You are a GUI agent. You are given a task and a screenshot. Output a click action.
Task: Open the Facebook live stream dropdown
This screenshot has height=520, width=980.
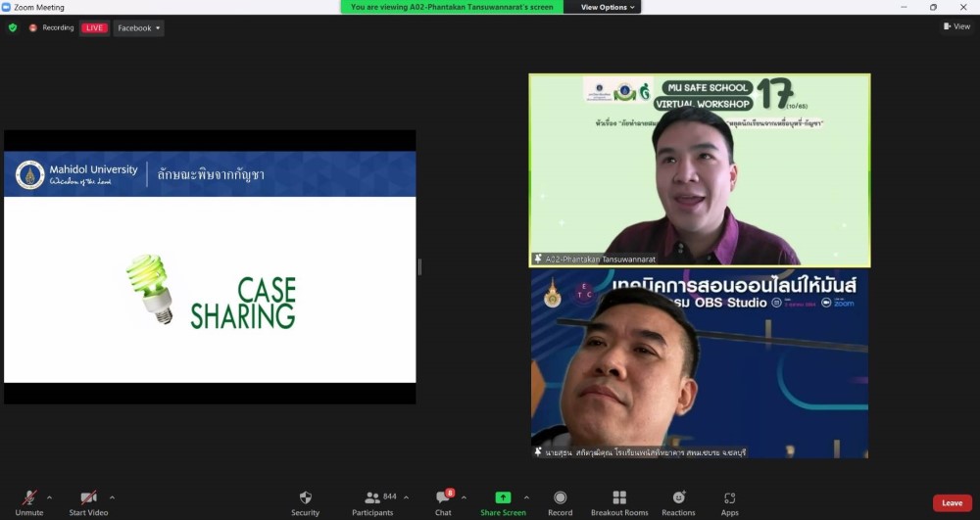coord(138,28)
